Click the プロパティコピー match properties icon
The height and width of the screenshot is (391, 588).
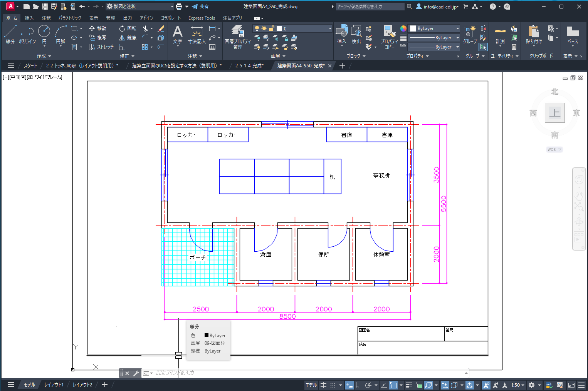[390, 37]
